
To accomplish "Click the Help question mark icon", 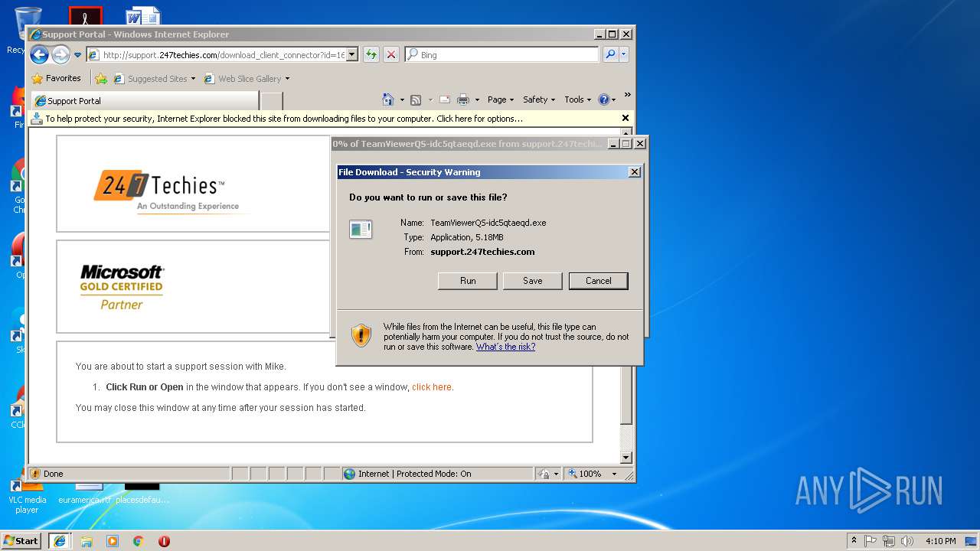I will (603, 99).
